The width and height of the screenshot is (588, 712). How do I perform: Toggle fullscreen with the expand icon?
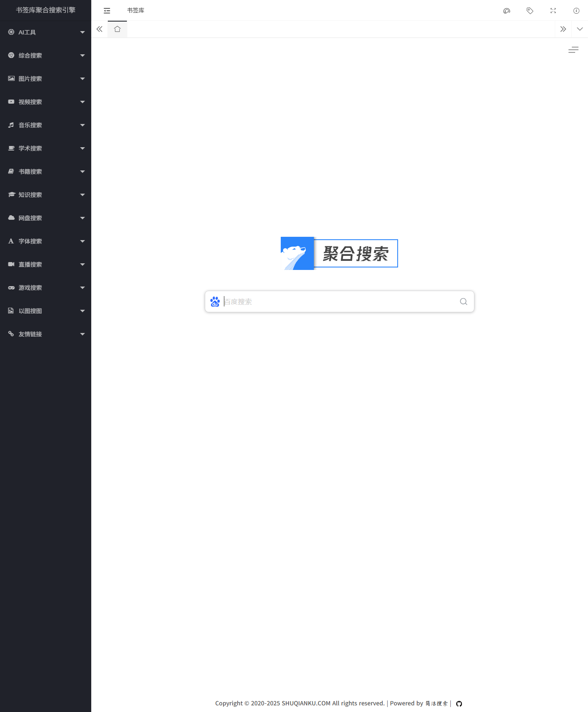pyautogui.click(x=553, y=11)
